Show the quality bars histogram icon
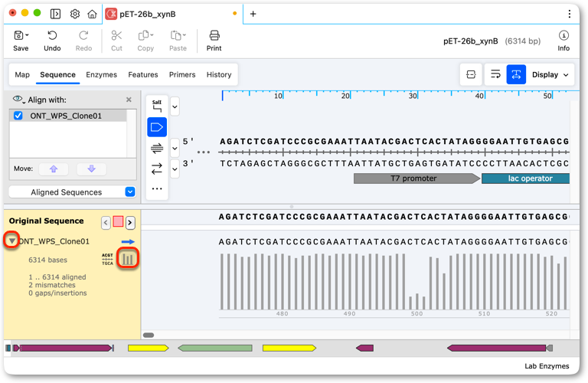 tap(128, 258)
